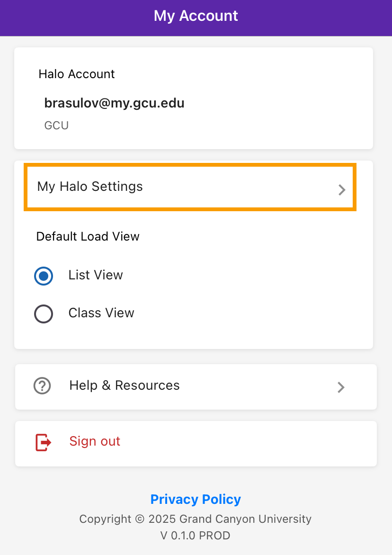
Task: Open the My Halo Settings row
Action: coord(190,187)
